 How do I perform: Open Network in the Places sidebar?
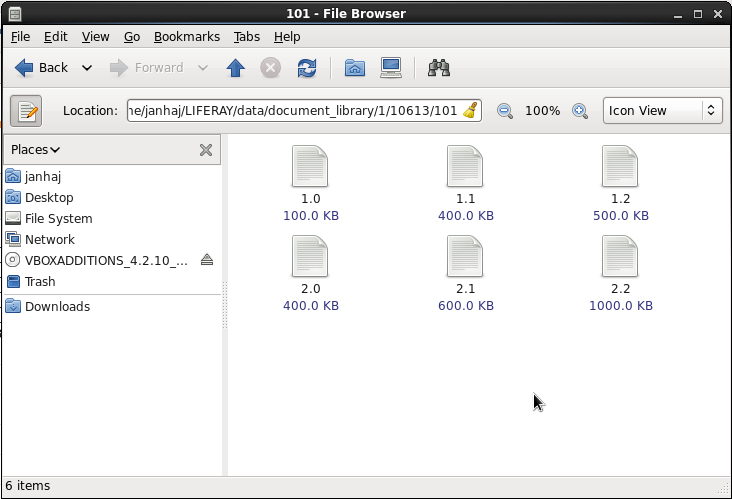112,239
